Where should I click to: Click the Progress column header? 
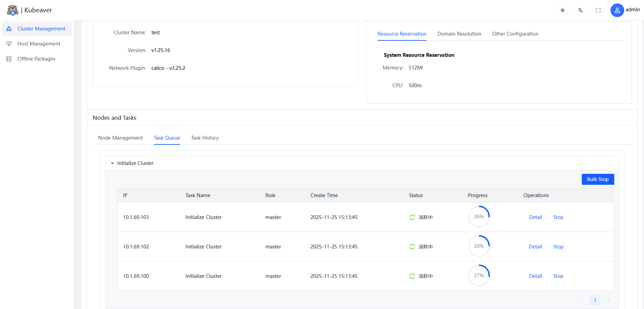click(x=478, y=195)
